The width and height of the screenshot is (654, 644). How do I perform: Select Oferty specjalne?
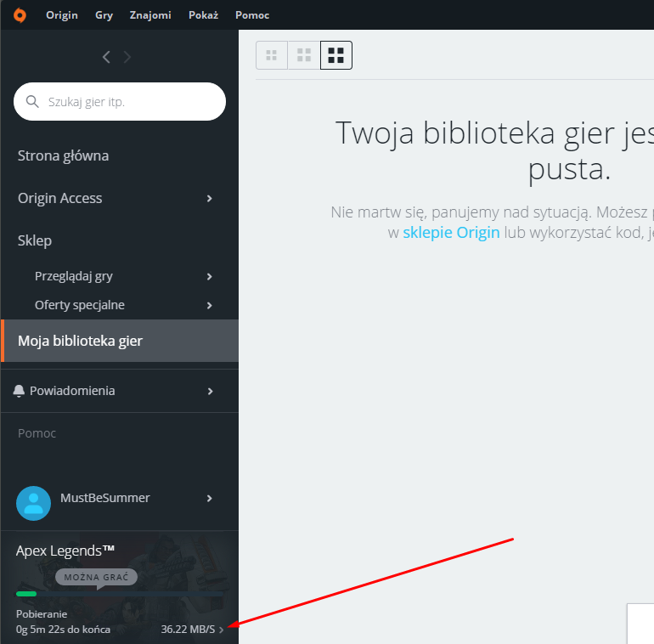(x=80, y=305)
